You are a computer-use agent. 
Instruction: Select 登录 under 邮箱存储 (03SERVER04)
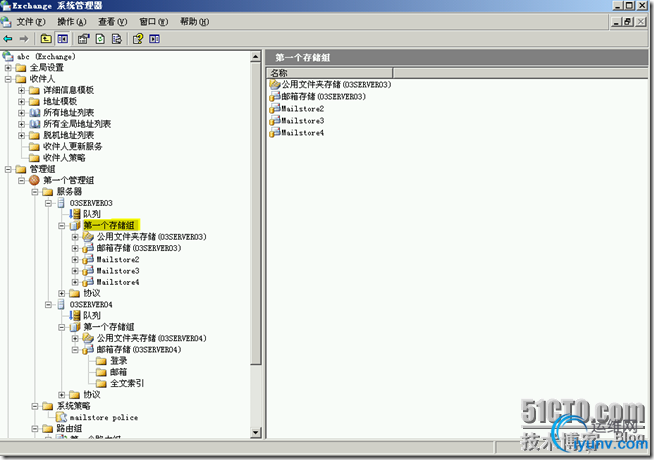pyautogui.click(x=118, y=361)
